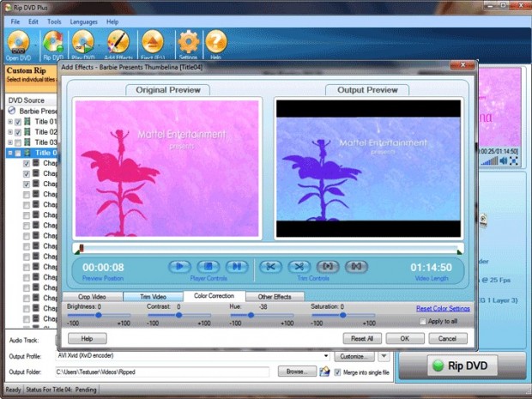Cancel the Add Effects dialog
Screen dimensions: 532x399
click(448, 338)
